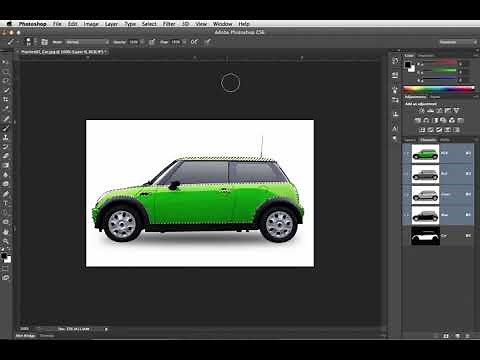Add a Levels adjustment
The height and width of the screenshot is (360, 480).
coord(430,111)
